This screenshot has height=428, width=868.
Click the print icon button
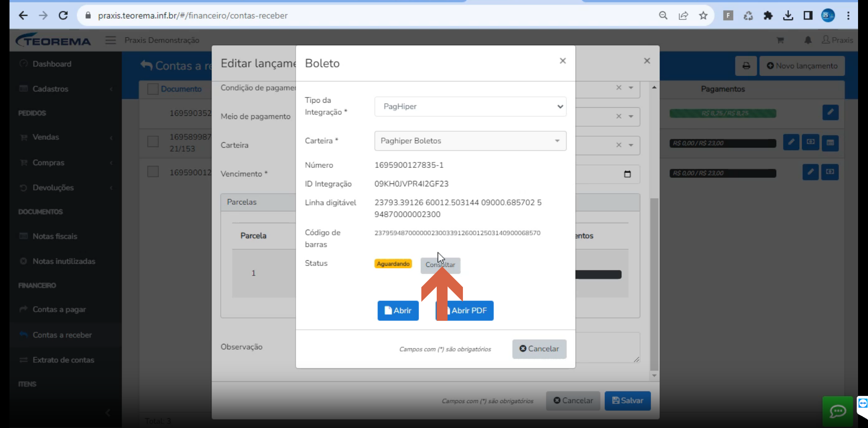tap(746, 66)
